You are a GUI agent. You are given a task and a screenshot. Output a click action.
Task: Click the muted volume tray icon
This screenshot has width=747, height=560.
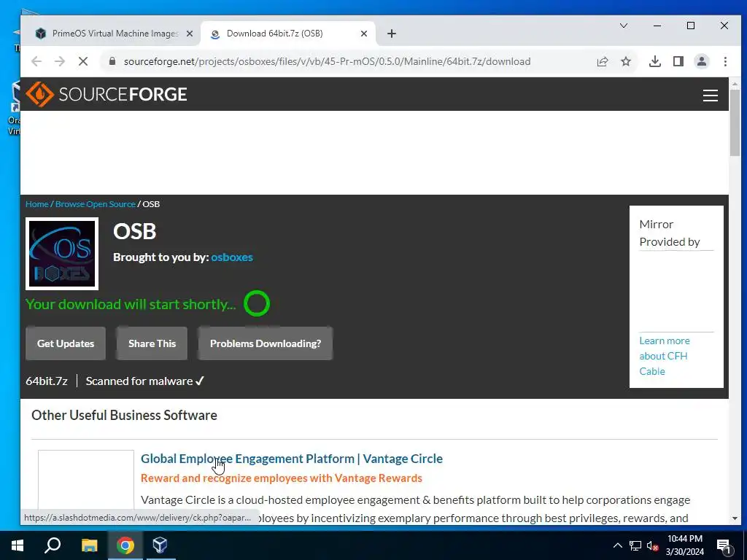tap(652, 545)
